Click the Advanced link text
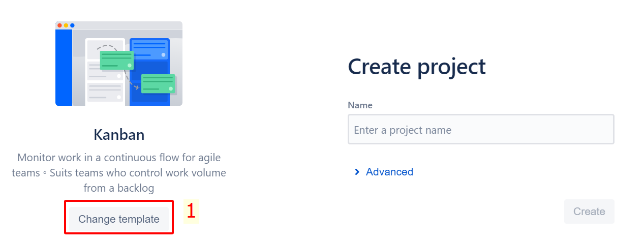This screenshot has height=241, width=644. coord(389,172)
